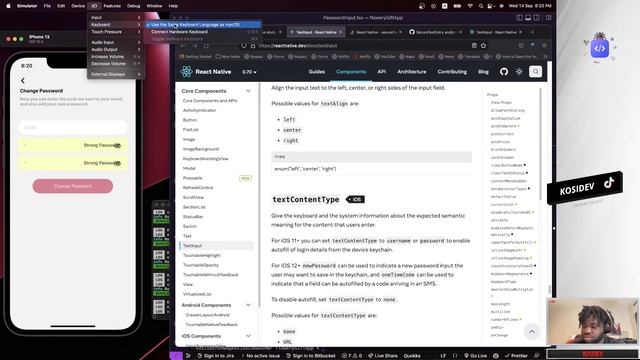Click Sign in to Jira status item
Viewport: 640px width, 360px height.
(x=216, y=356)
